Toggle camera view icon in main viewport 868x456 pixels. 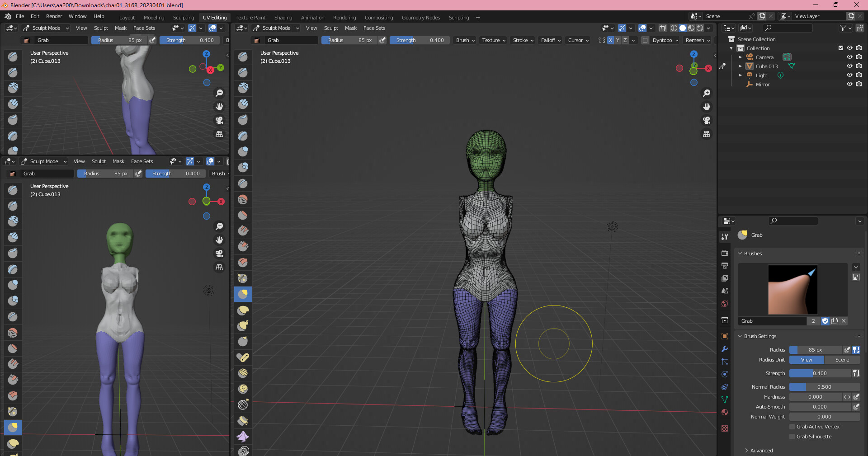pos(707,120)
